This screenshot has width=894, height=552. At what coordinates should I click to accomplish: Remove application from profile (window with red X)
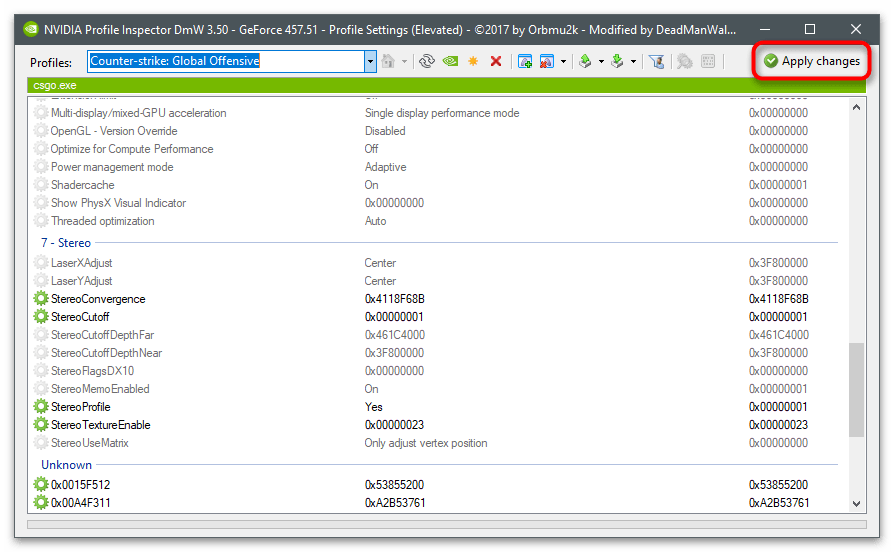(x=547, y=61)
